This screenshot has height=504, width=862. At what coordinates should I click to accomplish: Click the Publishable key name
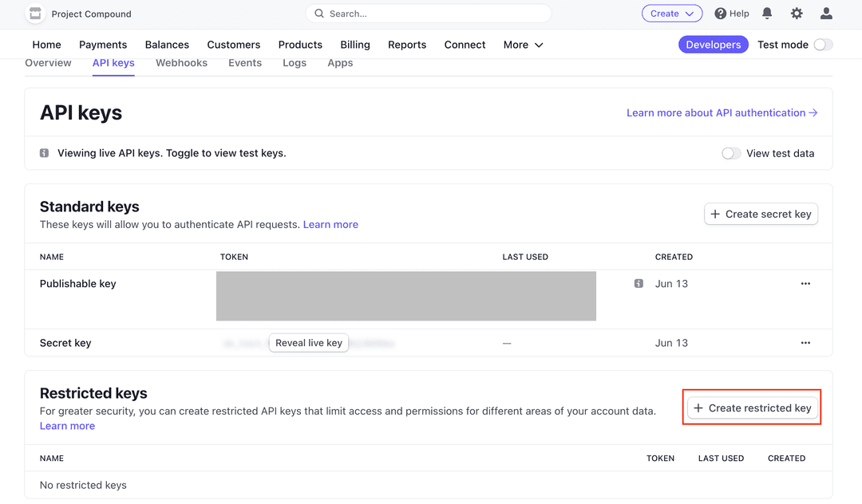coord(77,284)
